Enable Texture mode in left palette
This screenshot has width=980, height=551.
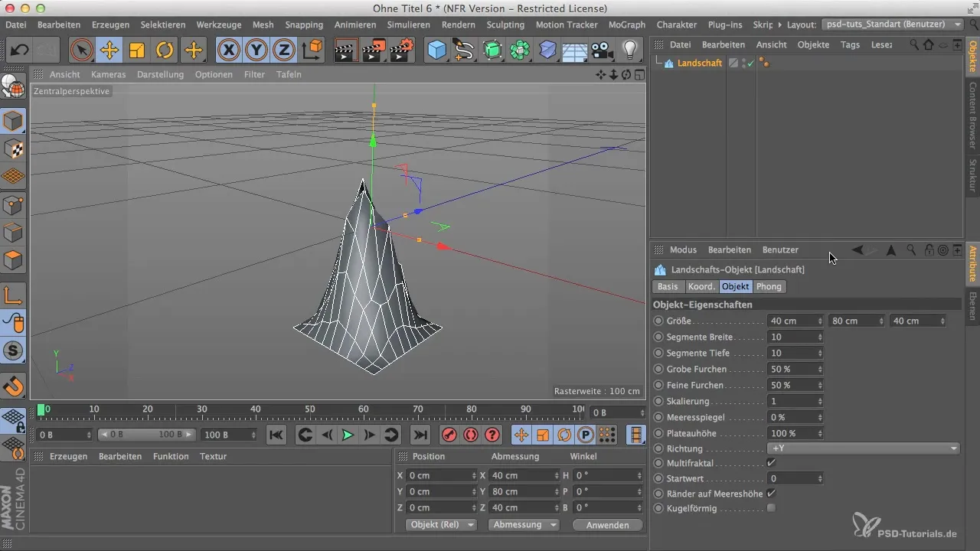(x=14, y=148)
